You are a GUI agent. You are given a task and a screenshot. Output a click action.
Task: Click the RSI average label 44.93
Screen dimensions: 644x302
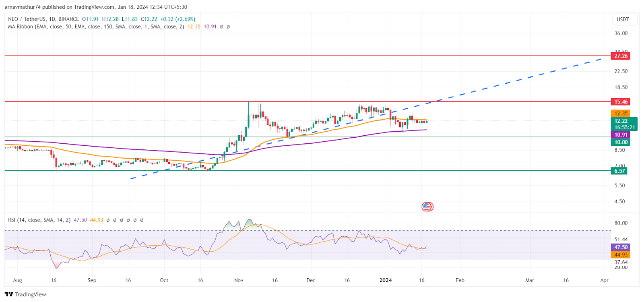point(621,255)
